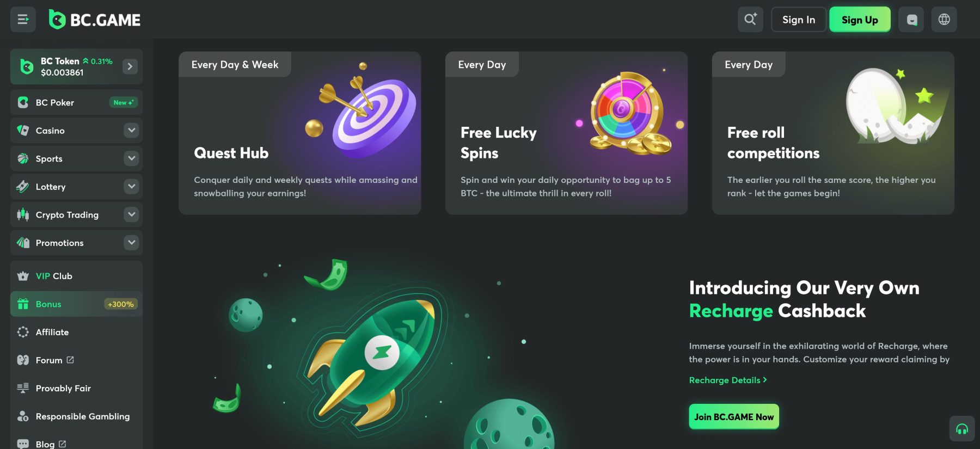Follow the Recharge Details link
Screen dimensions: 980x449
click(x=728, y=380)
